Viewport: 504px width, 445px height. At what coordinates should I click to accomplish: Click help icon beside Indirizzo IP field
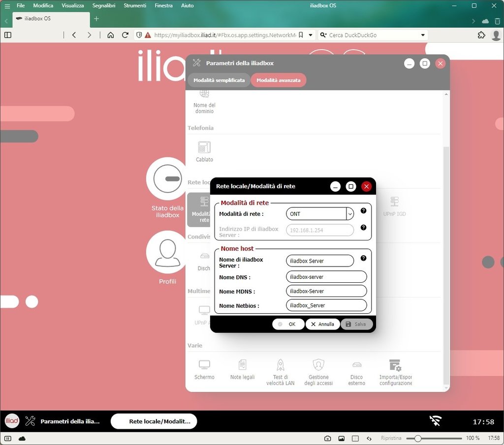(x=363, y=227)
